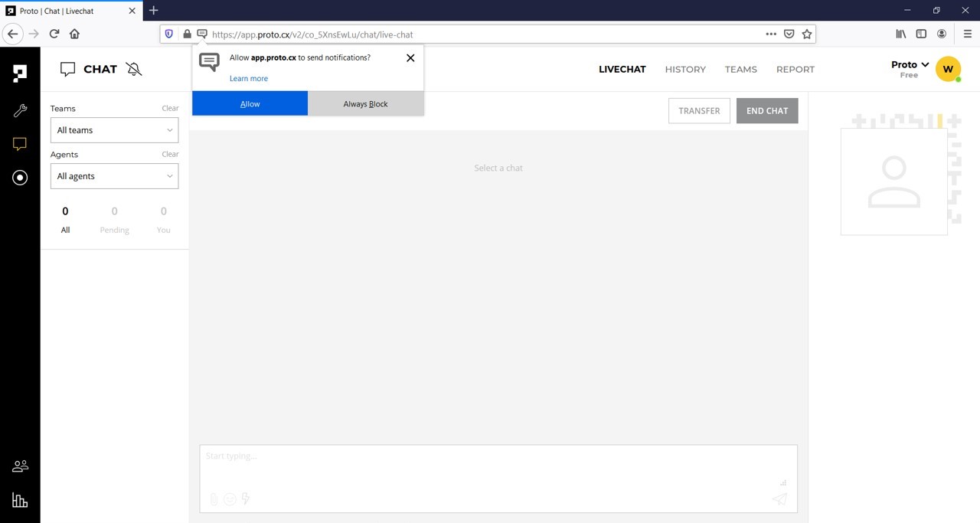Click the customer profile placeholder picture

click(x=894, y=181)
